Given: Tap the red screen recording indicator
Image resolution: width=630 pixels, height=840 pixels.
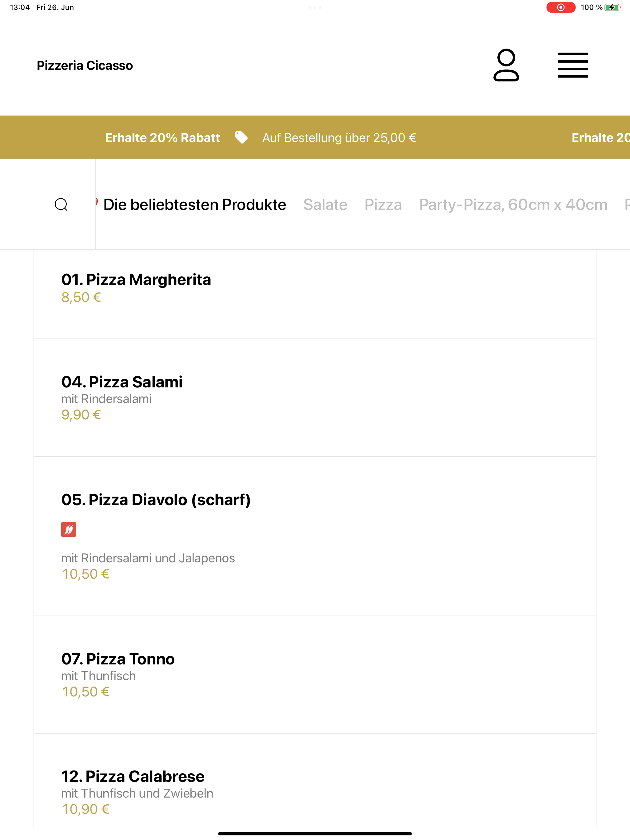Looking at the screenshot, I should pos(561,7).
